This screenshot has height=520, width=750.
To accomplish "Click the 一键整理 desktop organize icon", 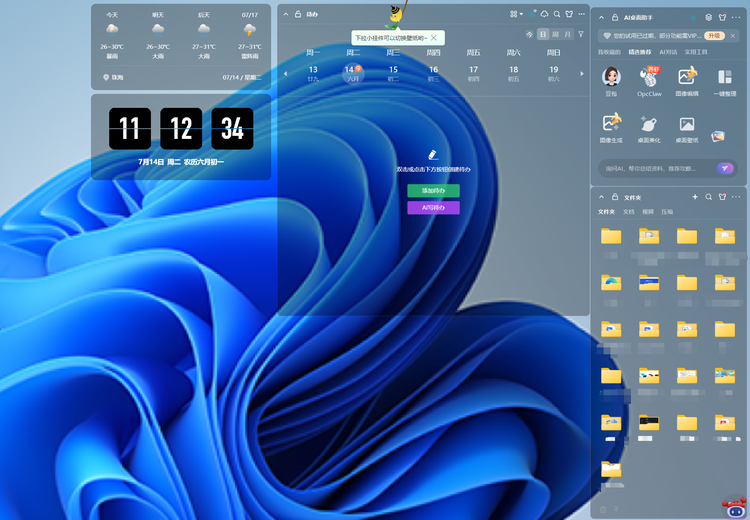I will click(x=725, y=77).
